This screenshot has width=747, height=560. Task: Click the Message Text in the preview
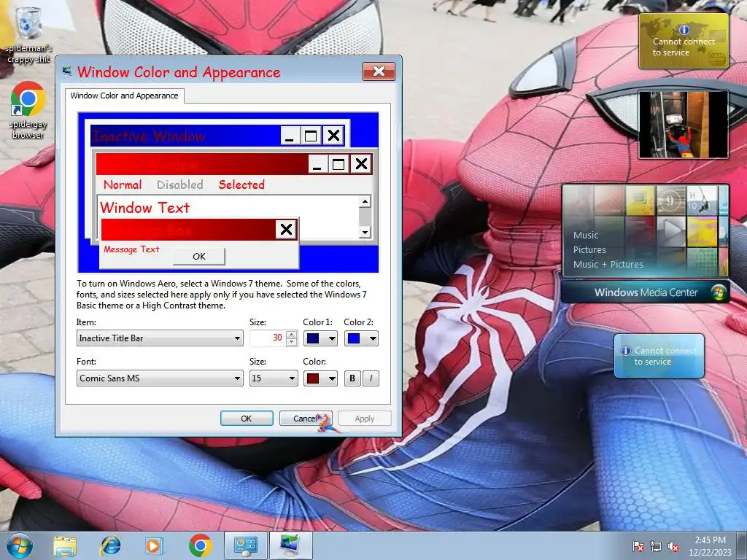pos(131,249)
